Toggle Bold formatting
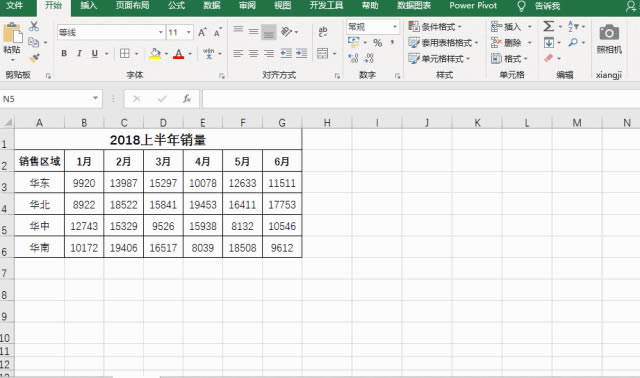This screenshot has height=378, width=640. click(64, 53)
